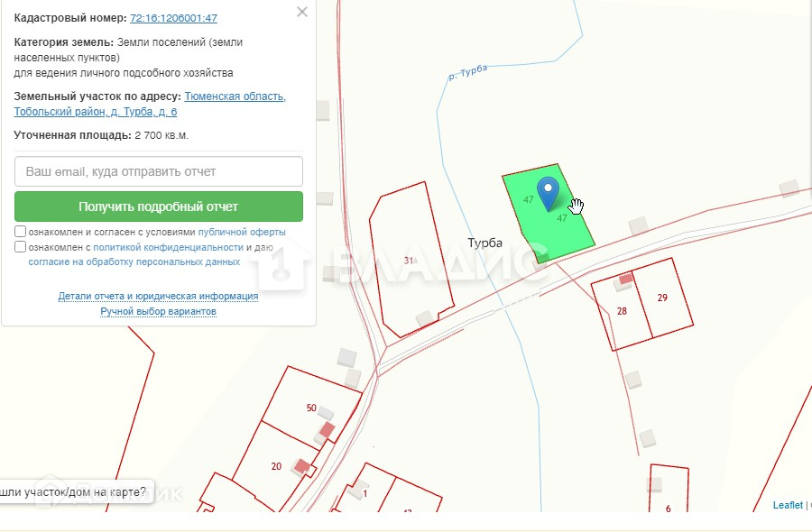
Task: Close the cadastral info panel
Action: [x=302, y=12]
